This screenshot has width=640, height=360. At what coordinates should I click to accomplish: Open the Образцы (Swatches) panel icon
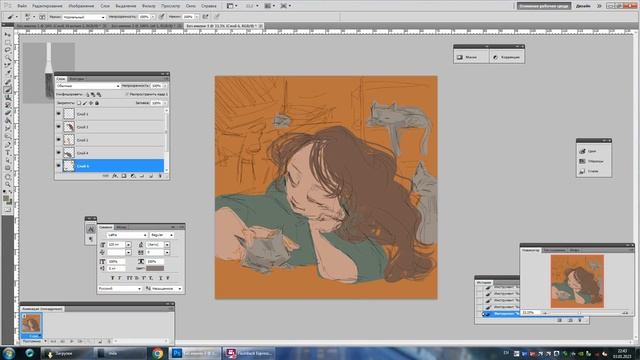tap(582, 161)
